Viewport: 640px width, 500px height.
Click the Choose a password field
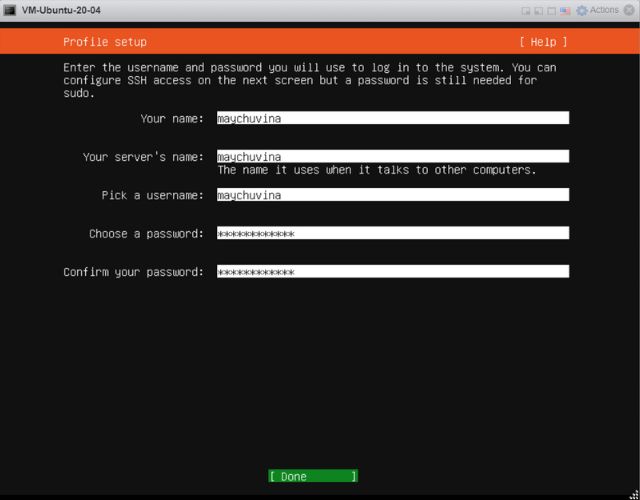[393, 233]
